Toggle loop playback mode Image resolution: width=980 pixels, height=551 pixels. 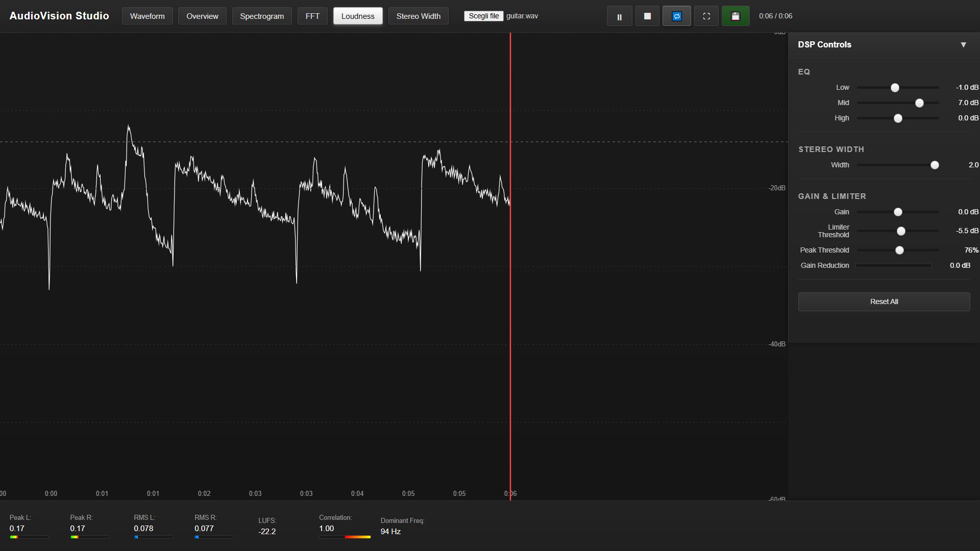tap(676, 16)
